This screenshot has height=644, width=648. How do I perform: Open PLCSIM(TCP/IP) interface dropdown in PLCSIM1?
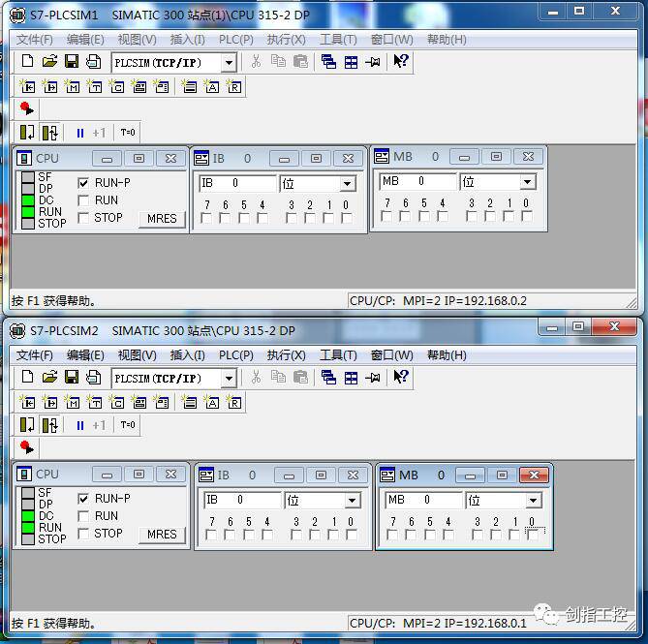point(229,63)
